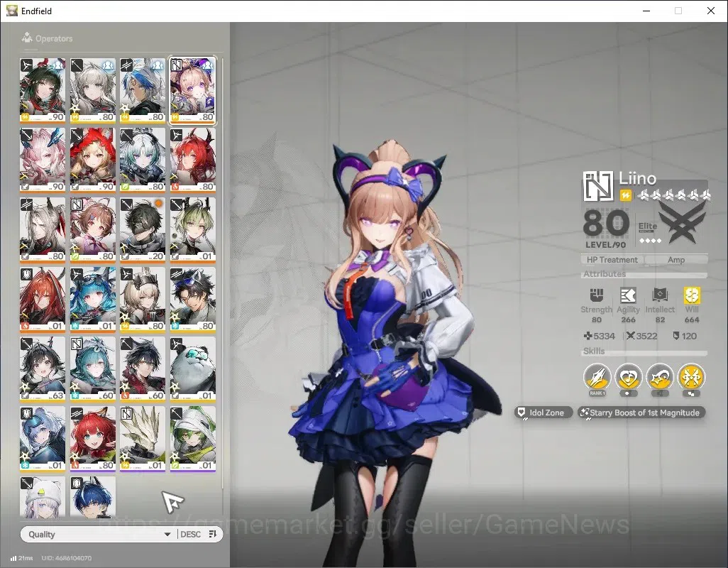Click Liino's class emblem beside her name
This screenshot has height=568, width=728.
598,186
